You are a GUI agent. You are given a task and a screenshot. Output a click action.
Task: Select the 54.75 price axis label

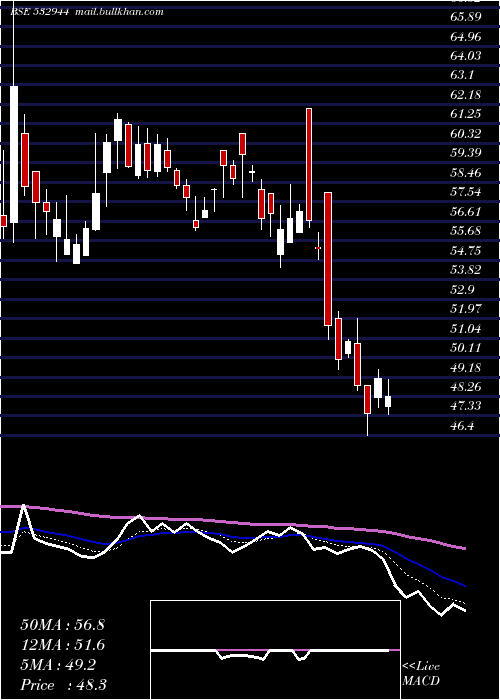(466, 250)
